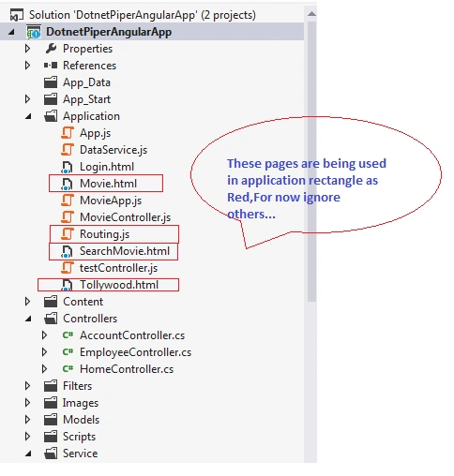Click the Tollywood.html page icon
The width and height of the screenshot is (454, 476).
(67, 285)
